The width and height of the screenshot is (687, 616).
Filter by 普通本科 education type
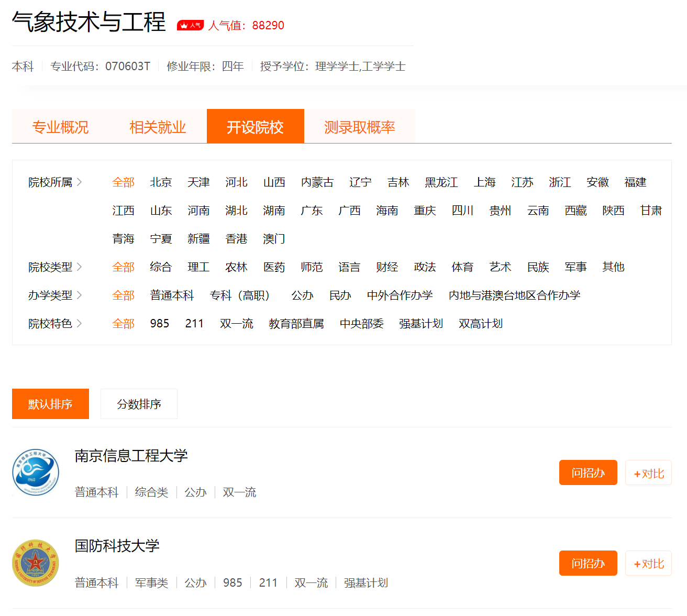click(x=172, y=295)
